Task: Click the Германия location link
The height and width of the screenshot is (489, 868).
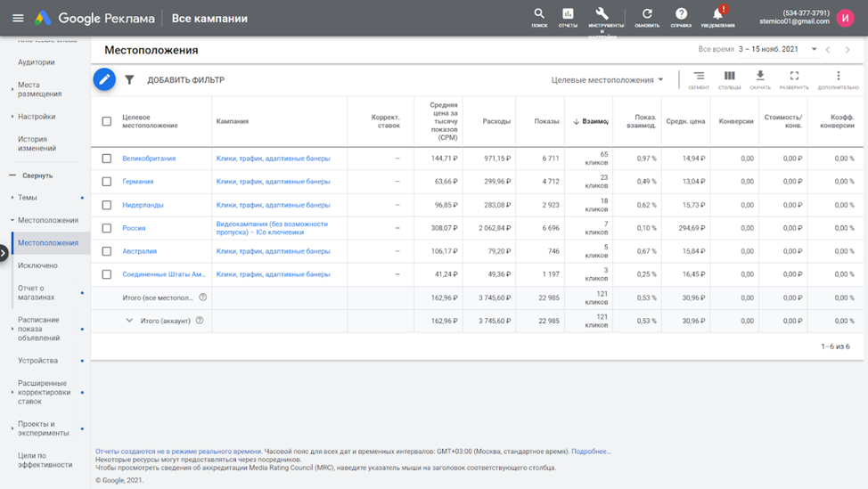Action: click(137, 182)
